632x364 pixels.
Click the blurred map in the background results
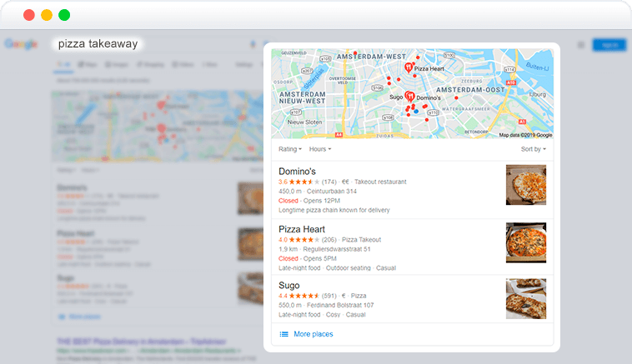[158, 126]
